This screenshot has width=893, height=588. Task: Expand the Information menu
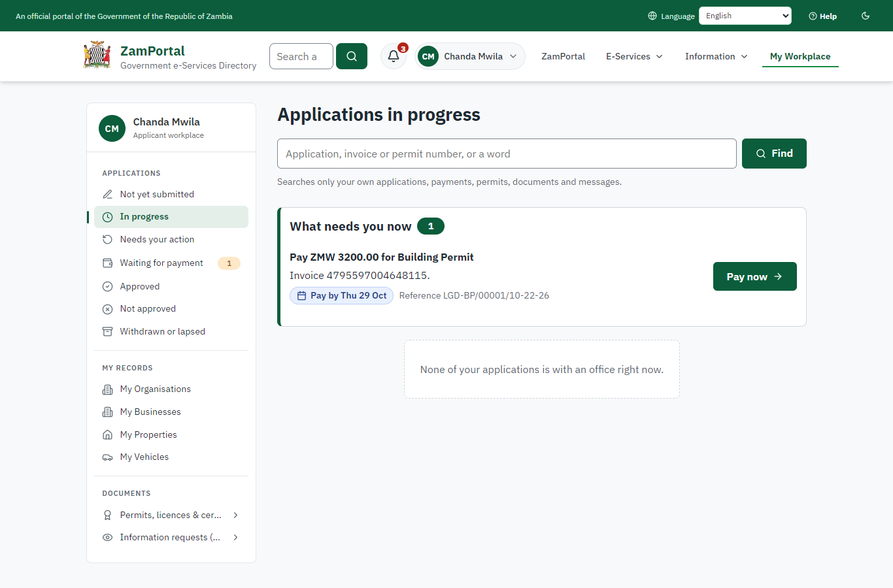coord(716,56)
